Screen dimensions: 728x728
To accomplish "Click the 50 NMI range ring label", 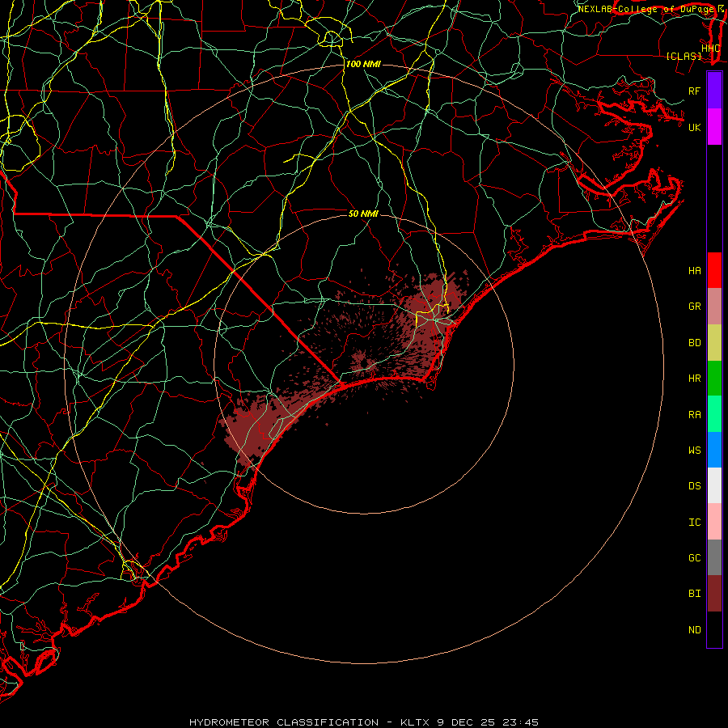I will point(363,214).
